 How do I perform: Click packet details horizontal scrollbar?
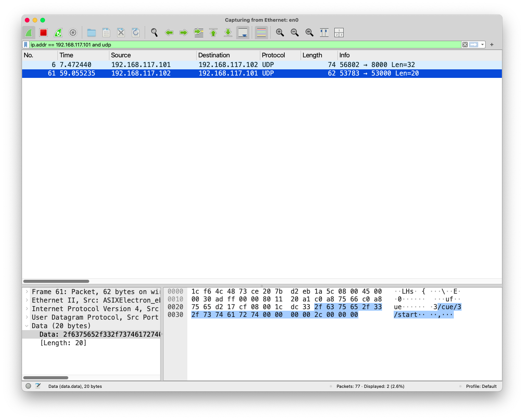click(x=46, y=378)
